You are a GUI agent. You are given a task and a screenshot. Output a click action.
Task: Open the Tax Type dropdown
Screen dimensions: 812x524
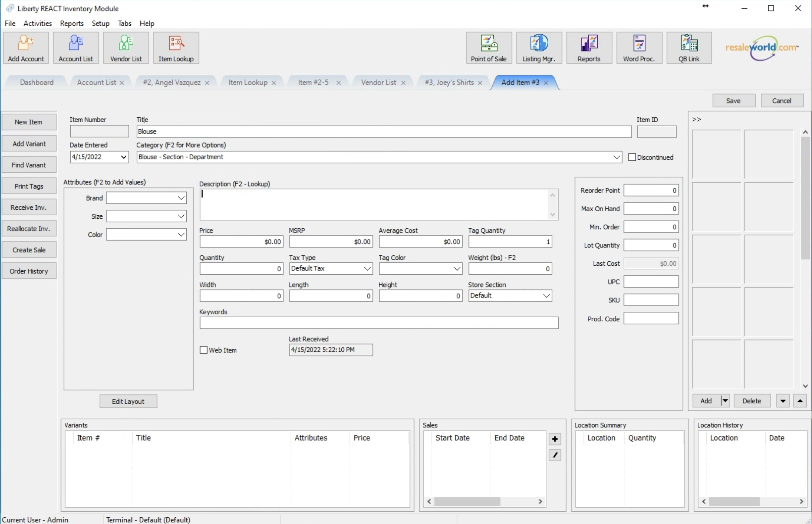368,268
